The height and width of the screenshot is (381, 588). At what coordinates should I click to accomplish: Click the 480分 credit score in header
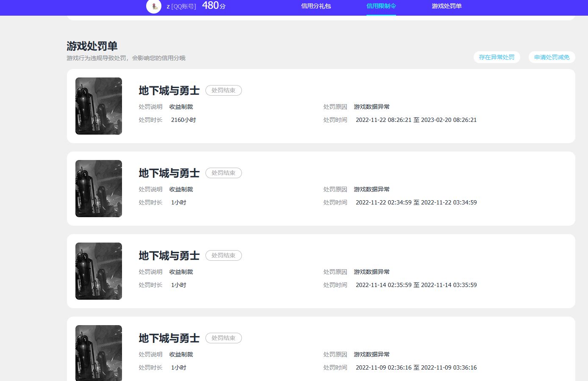tap(214, 6)
